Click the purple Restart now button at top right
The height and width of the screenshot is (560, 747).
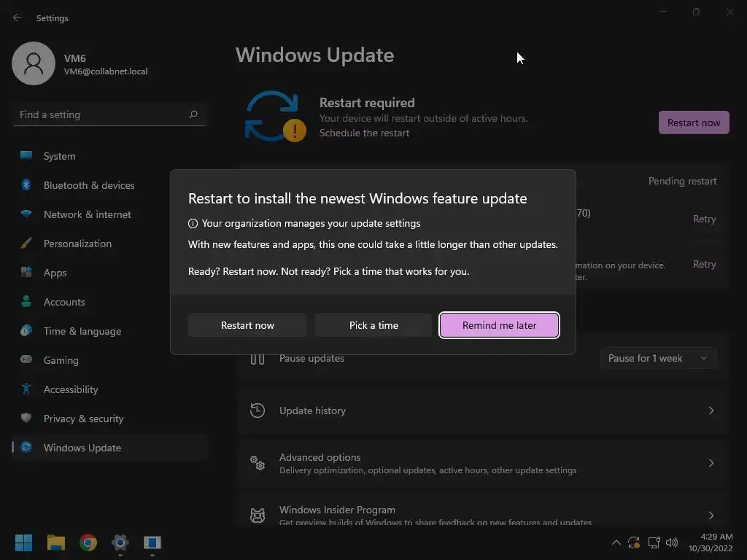tap(694, 122)
